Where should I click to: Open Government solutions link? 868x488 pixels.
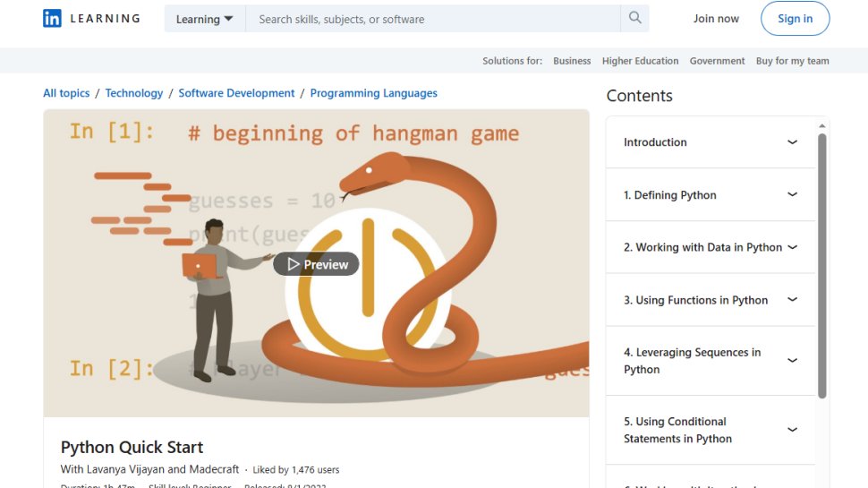point(717,61)
